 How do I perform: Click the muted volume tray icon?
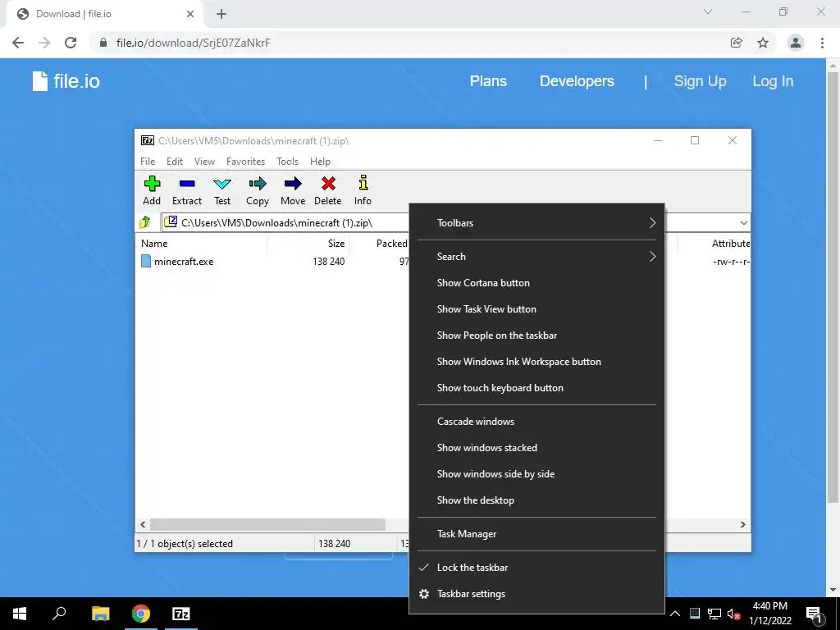pyautogui.click(x=733, y=614)
